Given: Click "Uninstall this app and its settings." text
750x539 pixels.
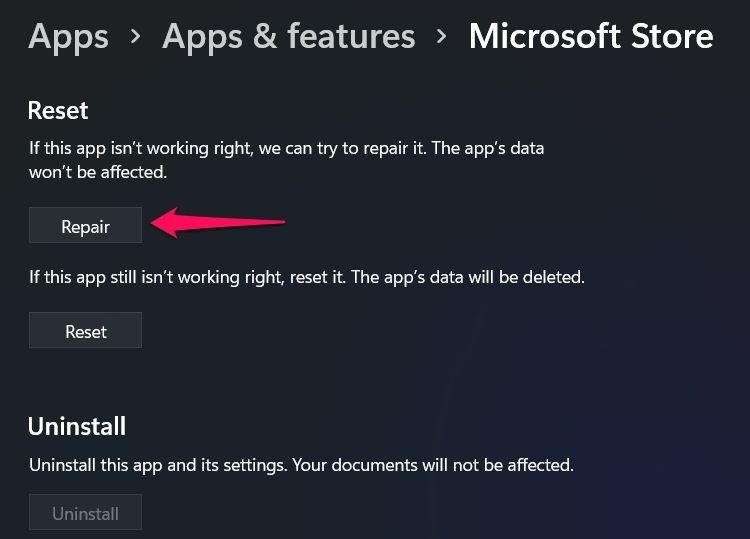Looking at the screenshot, I should tap(158, 465).
